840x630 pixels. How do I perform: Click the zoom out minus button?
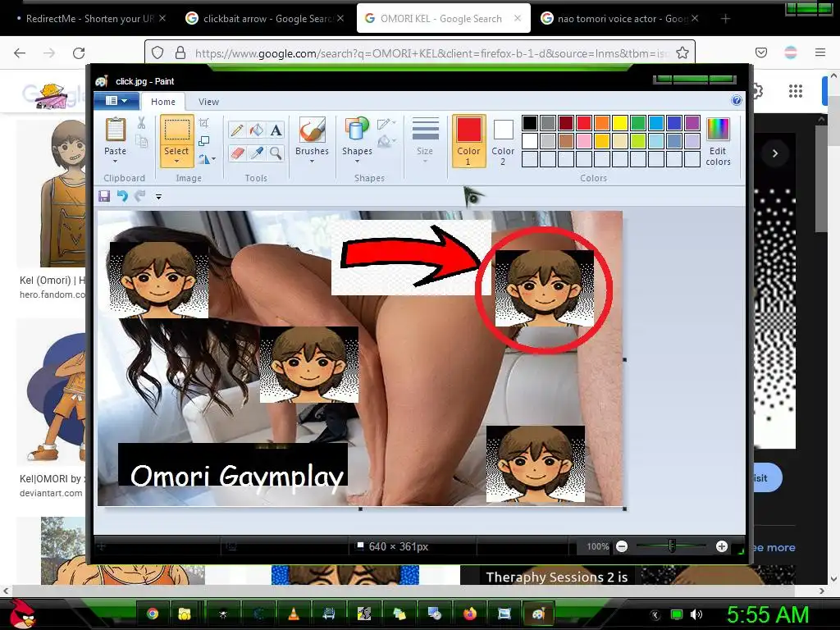622,546
